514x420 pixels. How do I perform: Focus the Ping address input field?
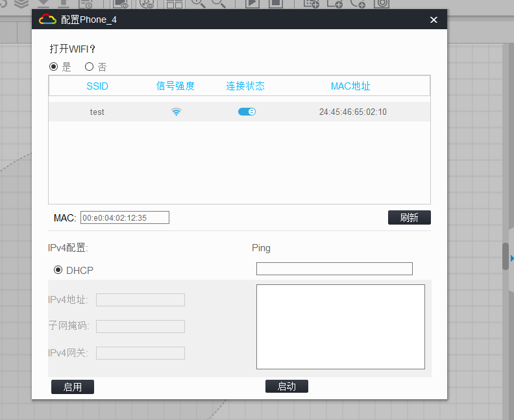click(334, 269)
